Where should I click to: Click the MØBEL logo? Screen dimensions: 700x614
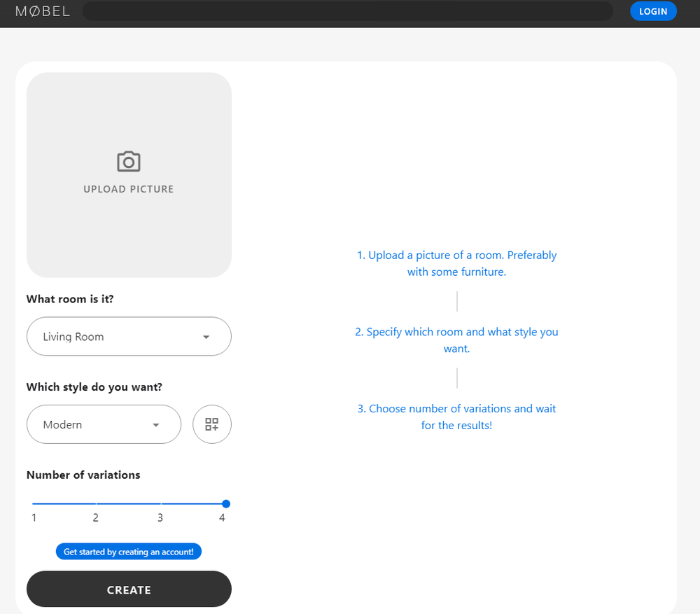point(41,11)
